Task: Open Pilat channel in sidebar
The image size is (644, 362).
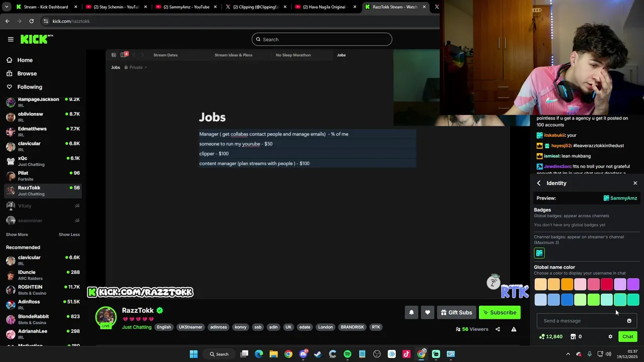Action: coord(43,175)
